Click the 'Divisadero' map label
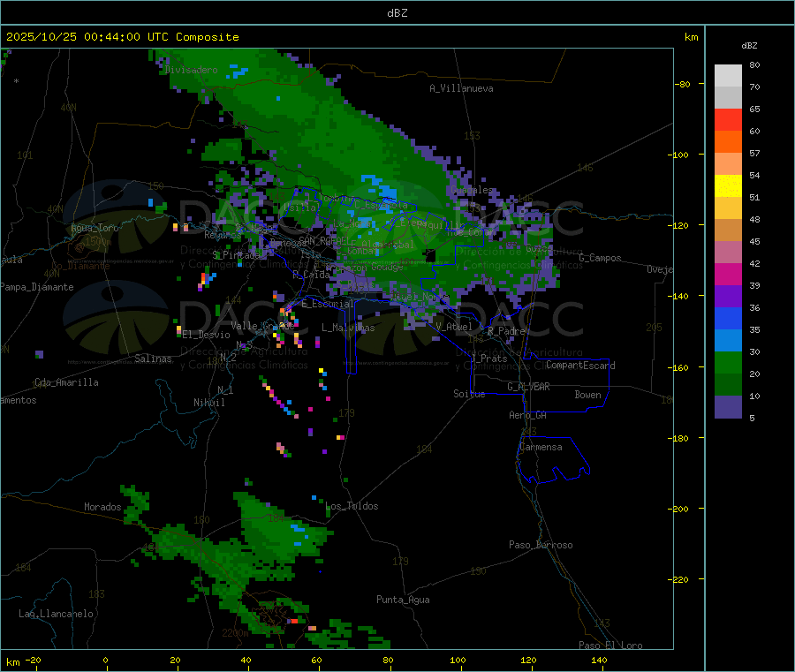The image size is (795, 672). (191, 70)
